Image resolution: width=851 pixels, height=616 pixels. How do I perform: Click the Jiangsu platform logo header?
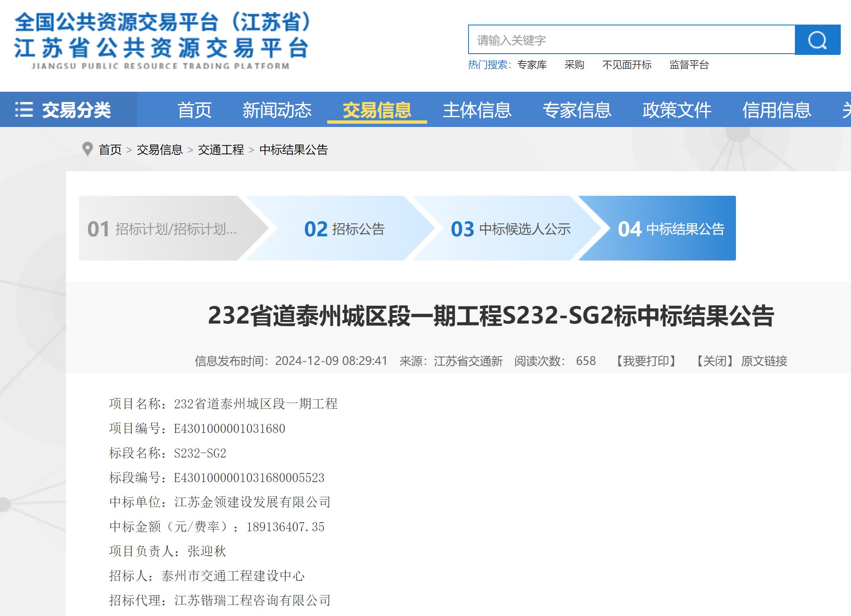click(163, 41)
